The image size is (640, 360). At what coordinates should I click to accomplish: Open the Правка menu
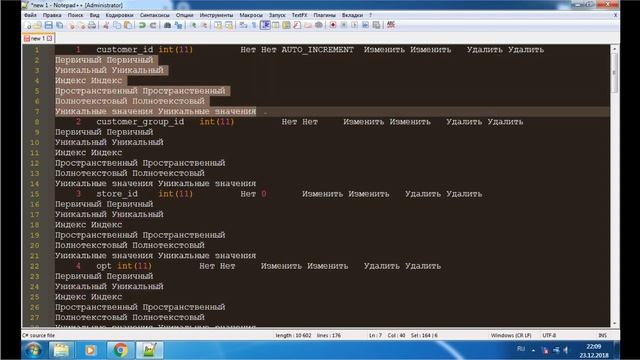tap(52, 15)
